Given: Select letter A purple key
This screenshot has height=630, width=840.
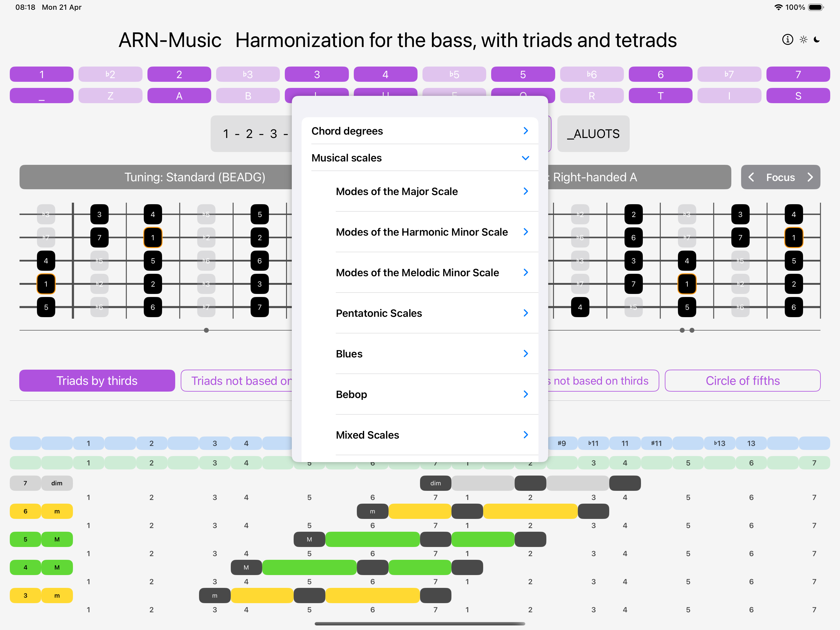Looking at the screenshot, I should 179,96.
